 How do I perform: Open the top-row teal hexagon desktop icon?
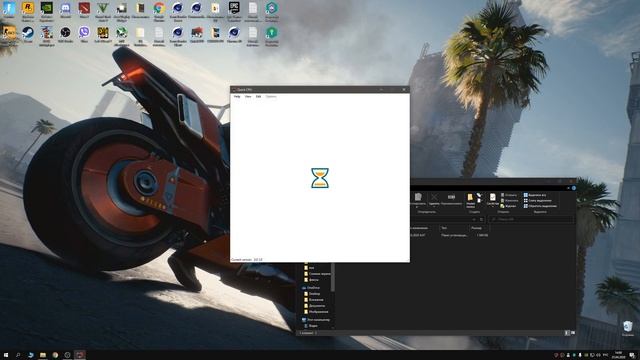(x=271, y=8)
